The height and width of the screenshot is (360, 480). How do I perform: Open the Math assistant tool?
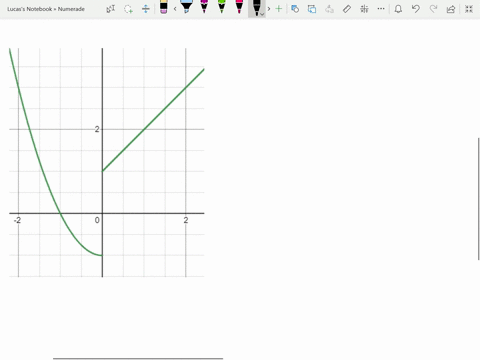coord(364,9)
